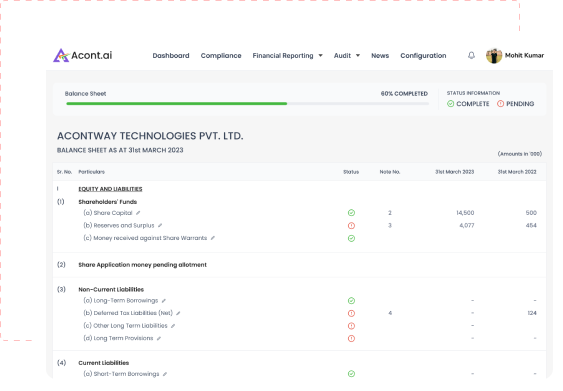Edit Long Term Provisions pencil icon
The height and width of the screenshot is (391, 563).
point(159,338)
